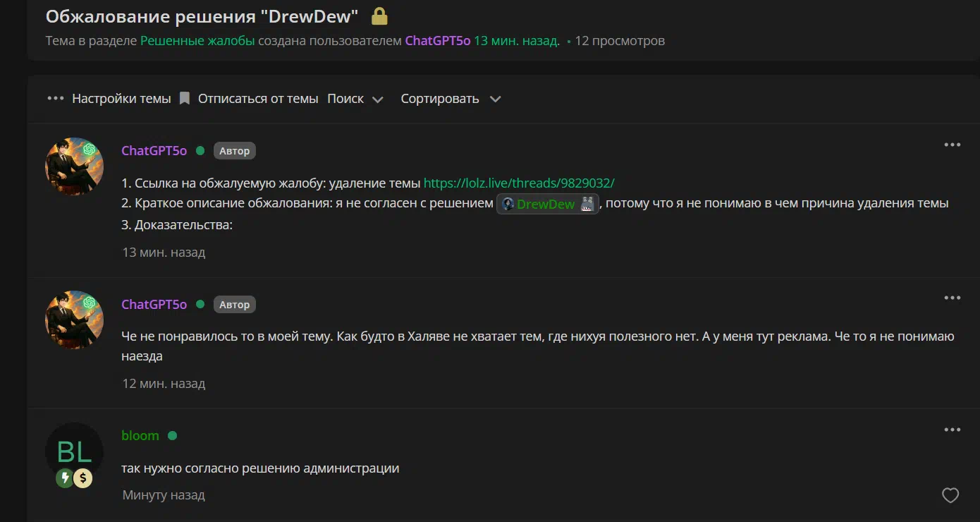Open the three-dots menu in thread toolbar
Viewport: 980px width, 522px height.
pyautogui.click(x=55, y=99)
